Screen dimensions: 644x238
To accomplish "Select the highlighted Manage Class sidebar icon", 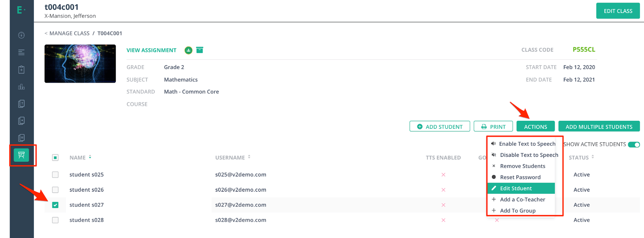I will [21, 155].
